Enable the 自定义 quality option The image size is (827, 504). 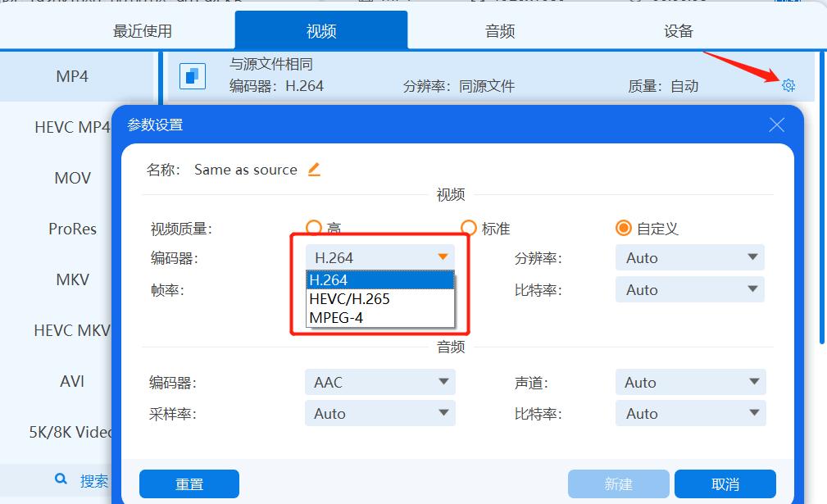coord(623,228)
